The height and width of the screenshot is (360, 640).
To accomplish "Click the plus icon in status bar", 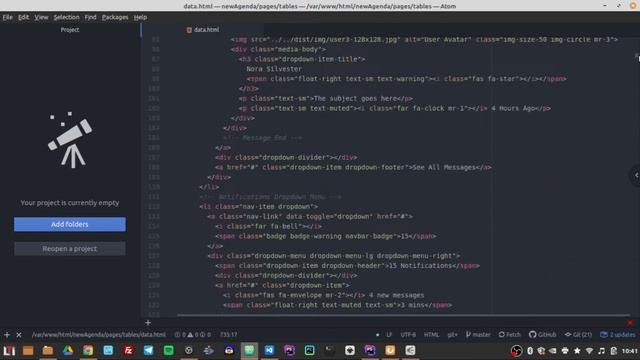I will point(7,335).
